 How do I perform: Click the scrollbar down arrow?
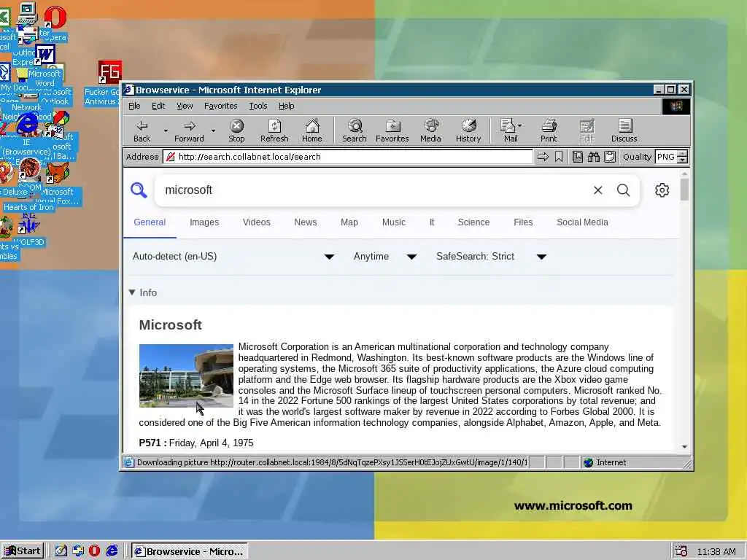(684, 447)
